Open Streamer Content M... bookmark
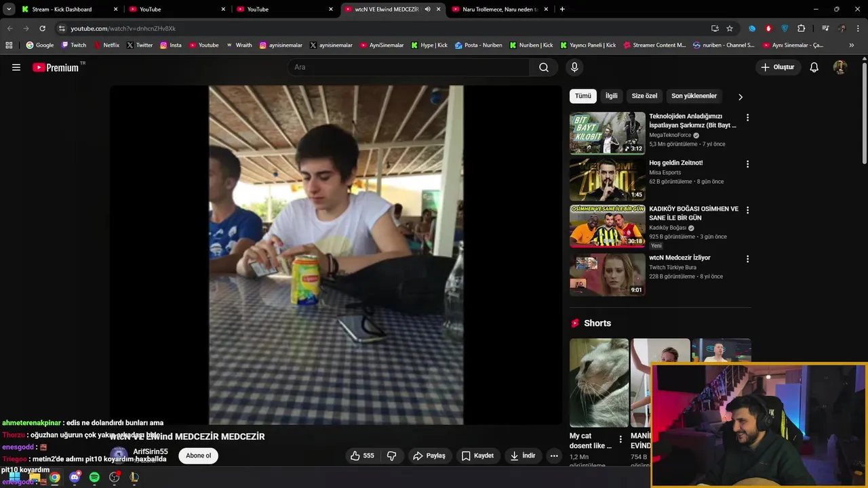The width and height of the screenshot is (868, 488). click(654, 45)
